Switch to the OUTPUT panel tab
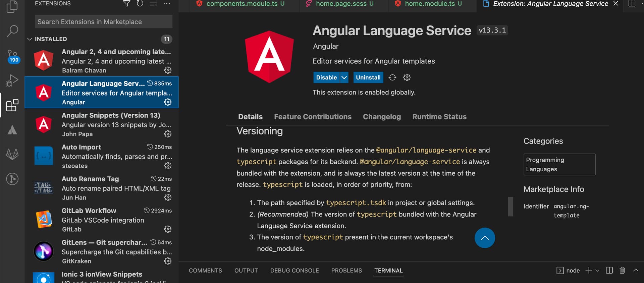The height and width of the screenshot is (283, 644). click(x=246, y=271)
